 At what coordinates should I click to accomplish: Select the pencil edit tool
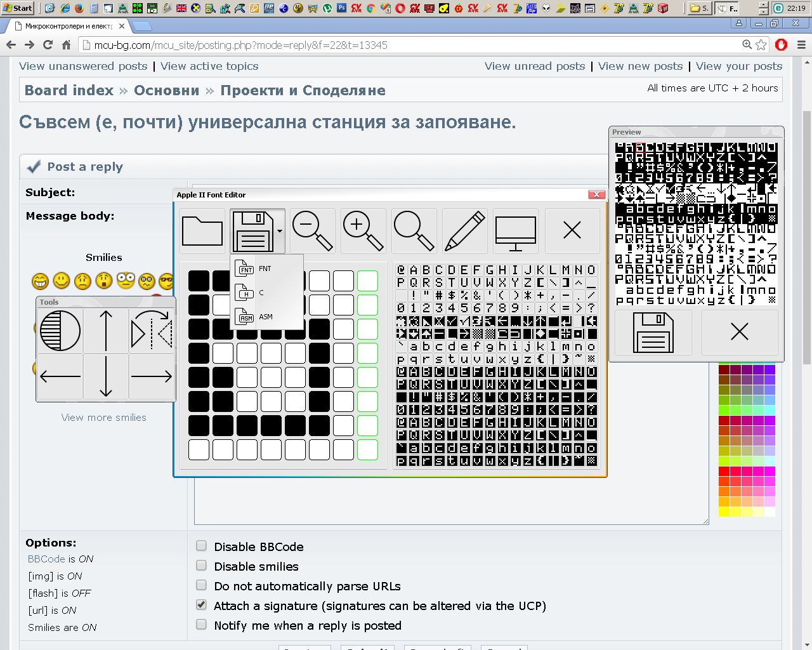(465, 230)
